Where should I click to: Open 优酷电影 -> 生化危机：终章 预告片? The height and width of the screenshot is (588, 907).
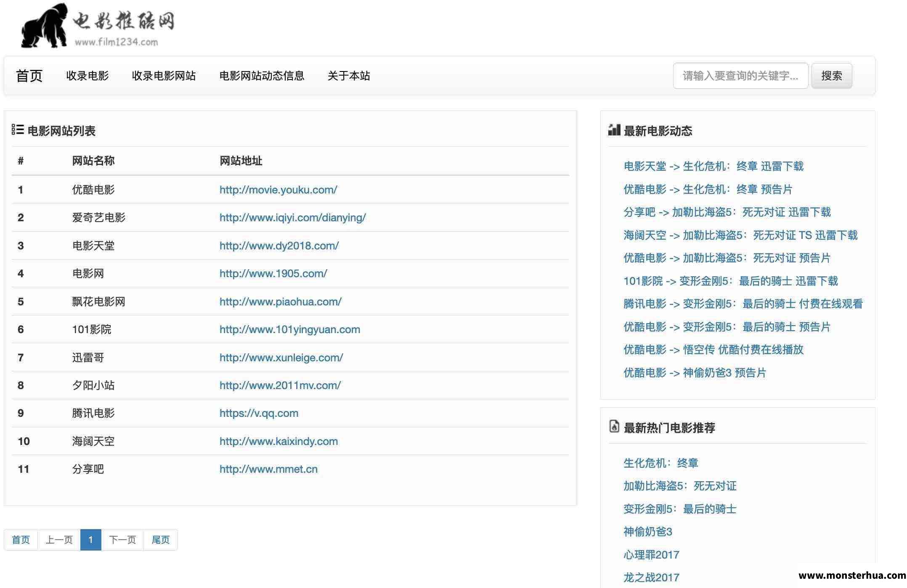(708, 189)
